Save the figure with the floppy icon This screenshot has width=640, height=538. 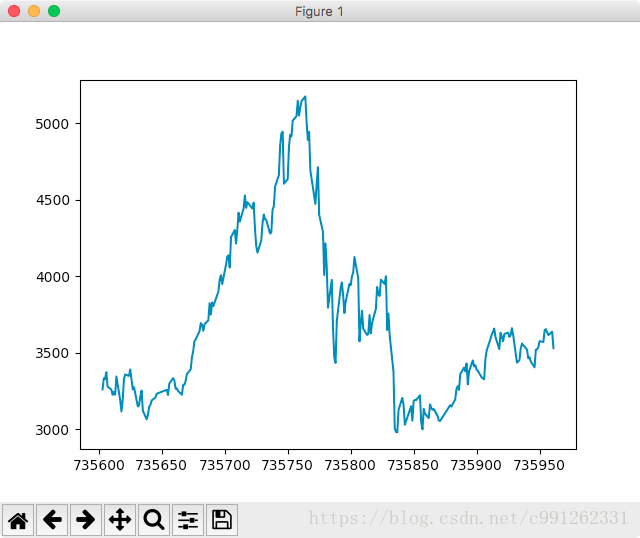(x=222, y=520)
